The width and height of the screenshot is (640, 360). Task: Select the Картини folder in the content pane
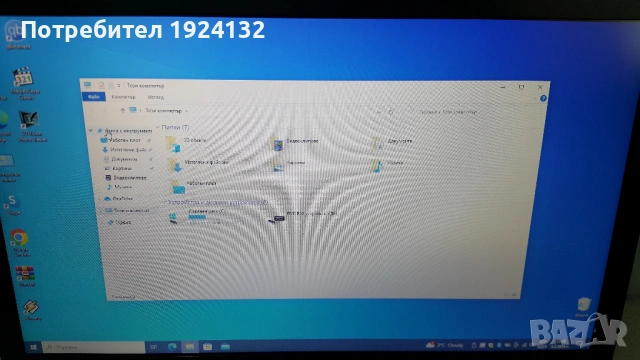pos(289,164)
